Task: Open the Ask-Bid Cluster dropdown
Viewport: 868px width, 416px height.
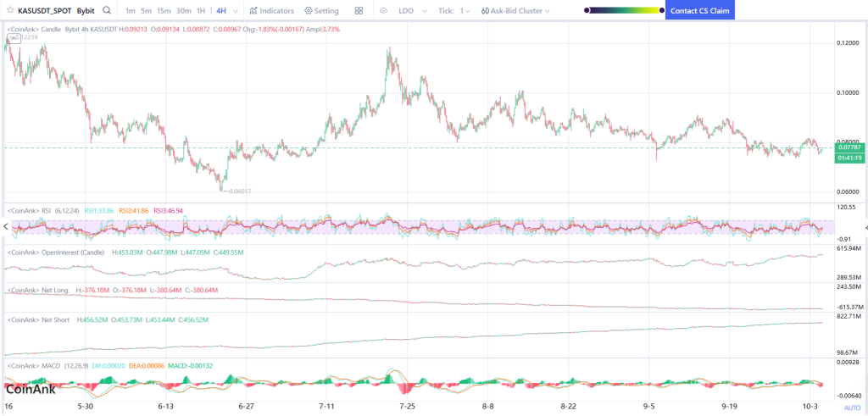Action: pos(515,10)
